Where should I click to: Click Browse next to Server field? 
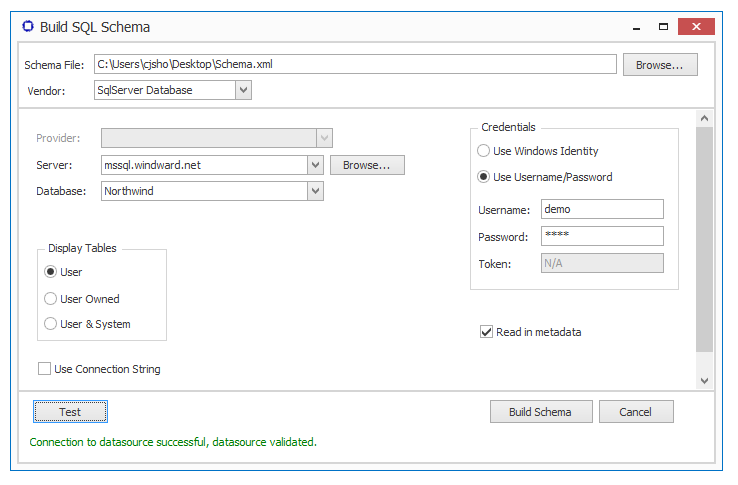tap(367, 165)
